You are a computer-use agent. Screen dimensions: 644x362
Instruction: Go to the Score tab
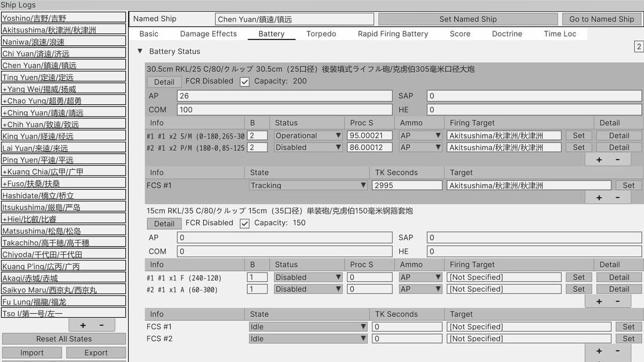pyautogui.click(x=460, y=34)
